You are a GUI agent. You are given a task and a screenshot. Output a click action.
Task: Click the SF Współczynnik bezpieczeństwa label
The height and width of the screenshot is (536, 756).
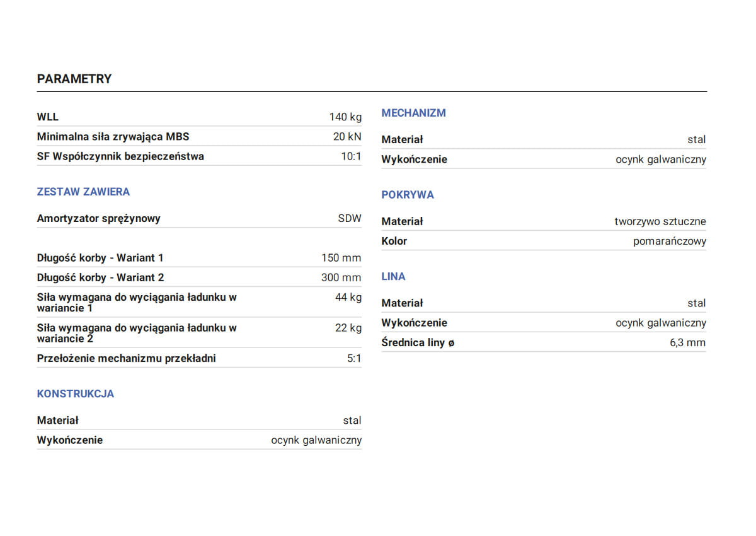pyautogui.click(x=120, y=156)
